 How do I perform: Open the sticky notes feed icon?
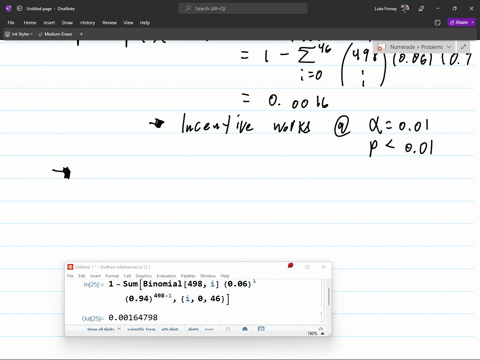point(438,23)
